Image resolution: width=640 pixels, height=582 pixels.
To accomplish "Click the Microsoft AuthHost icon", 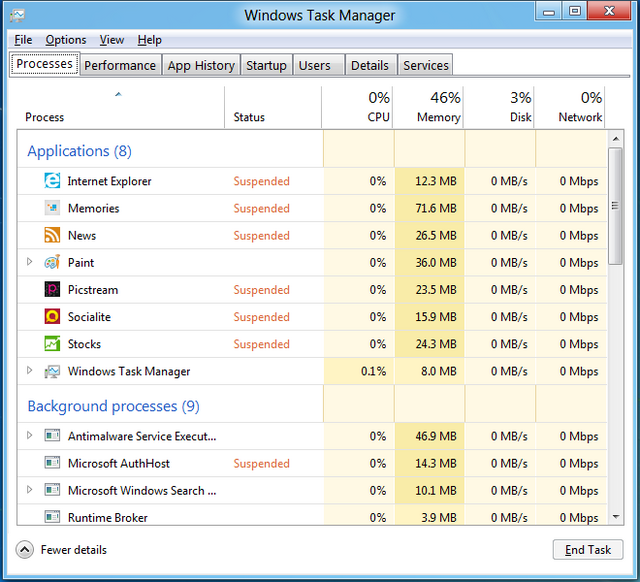I will pyautogui.click(x=52, y=463).
